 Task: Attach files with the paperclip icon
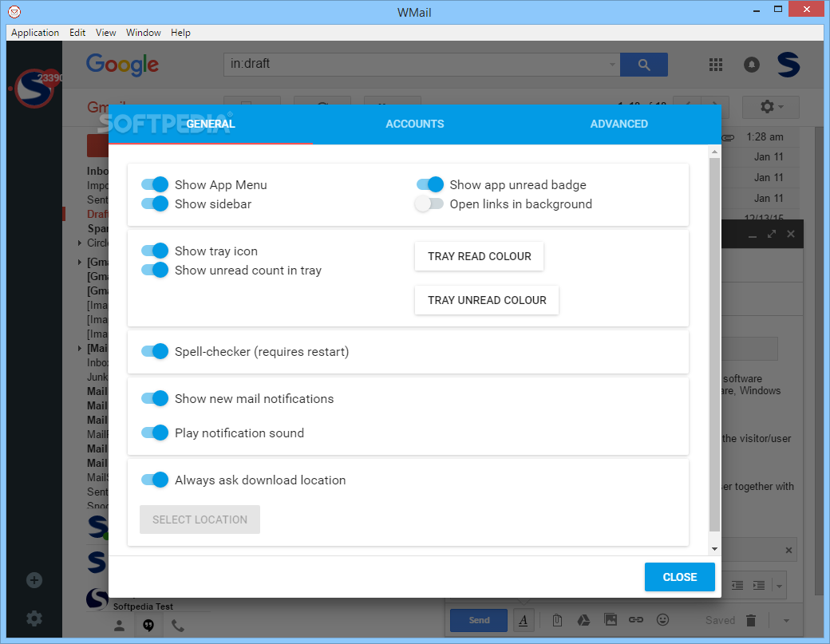point(557,620)
